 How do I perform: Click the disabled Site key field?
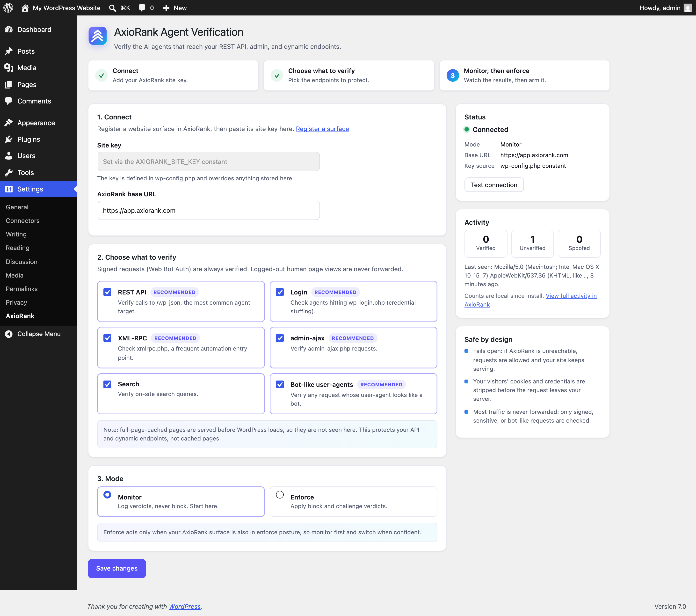coord(209,162)
